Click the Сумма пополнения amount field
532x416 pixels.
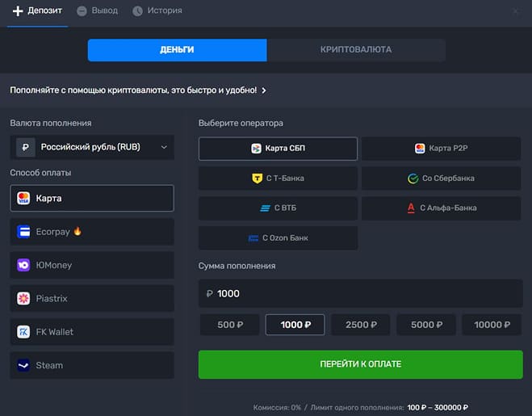pos(361,293)
